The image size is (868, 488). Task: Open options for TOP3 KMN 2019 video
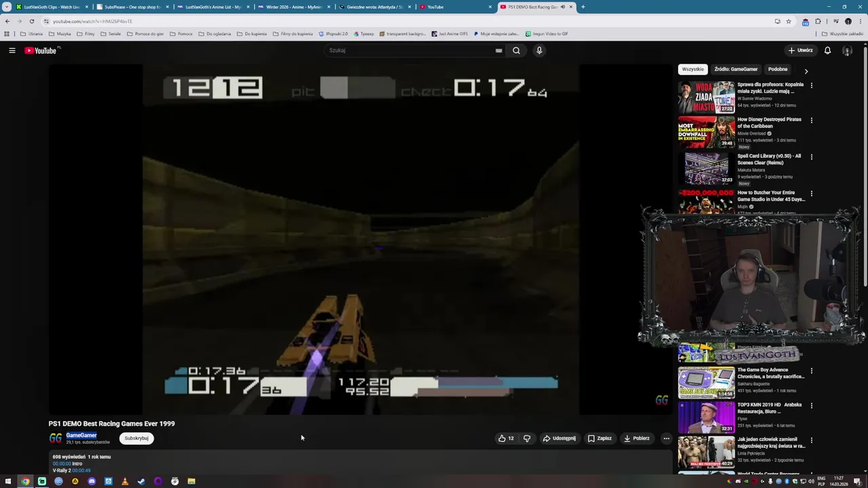[x=811, y=405]
